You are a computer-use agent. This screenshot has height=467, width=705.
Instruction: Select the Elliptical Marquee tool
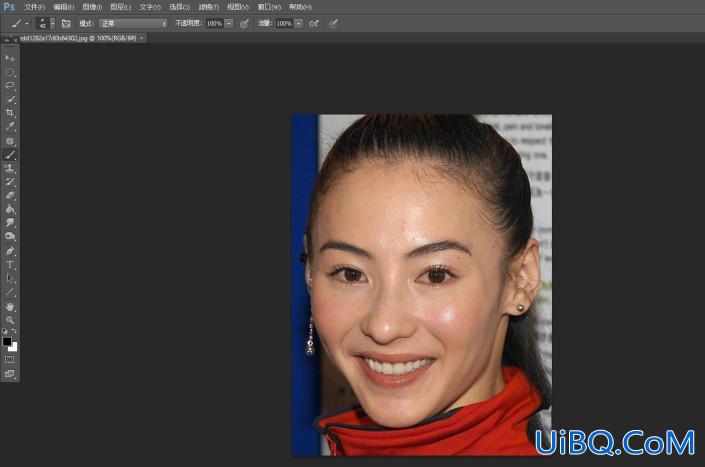(10, 72)
